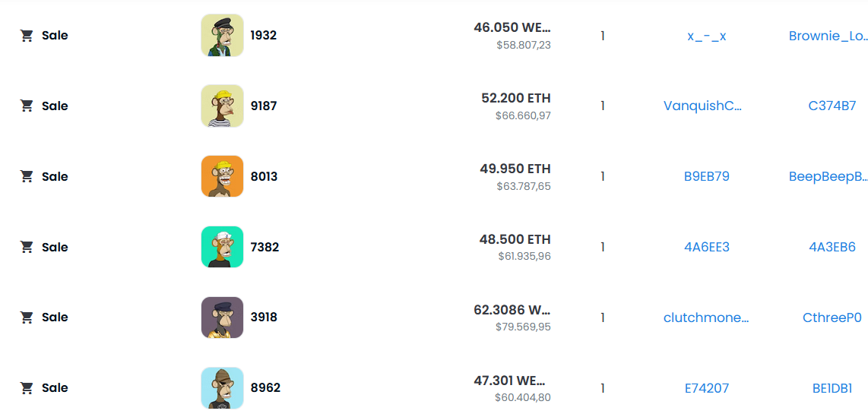Visit the B9EB79 seller profile
Screen dimensions: 868x417
706,176
